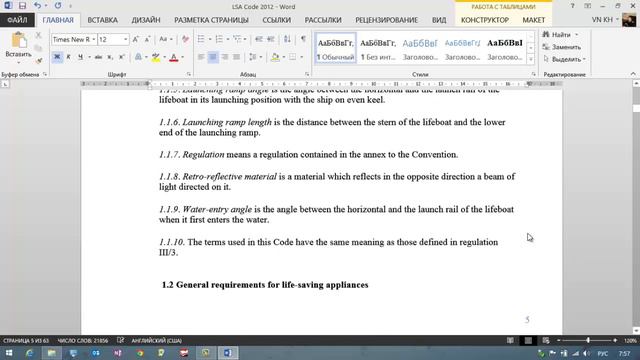Toggle Italic (К) formatting
The image size is (640, 360).
coord(69,57)
